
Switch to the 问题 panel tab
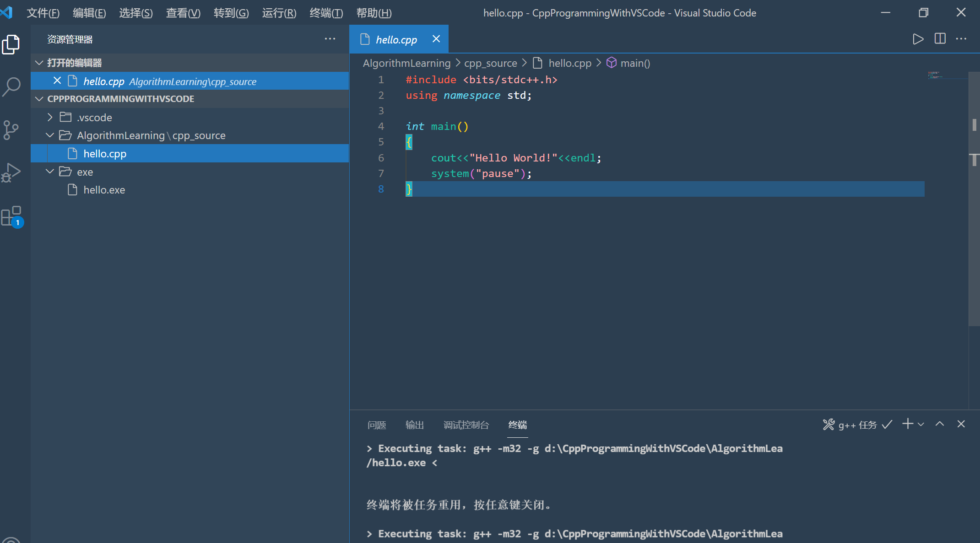(x=377, y=425)
